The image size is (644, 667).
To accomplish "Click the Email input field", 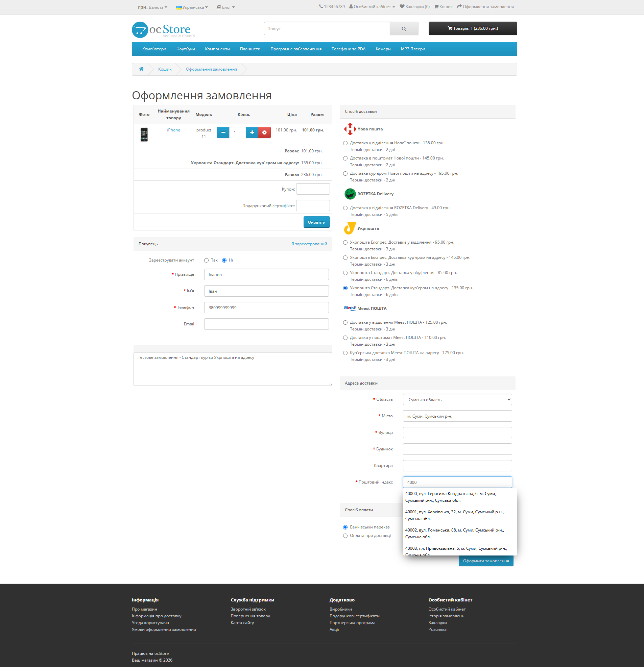I will [x=266, y=324].
